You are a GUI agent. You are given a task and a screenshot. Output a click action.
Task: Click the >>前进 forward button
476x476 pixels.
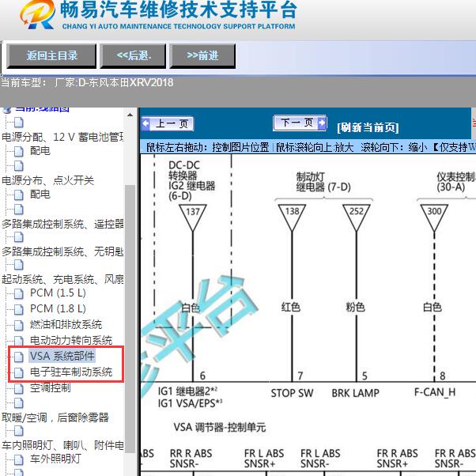click(x=202, y=56)
